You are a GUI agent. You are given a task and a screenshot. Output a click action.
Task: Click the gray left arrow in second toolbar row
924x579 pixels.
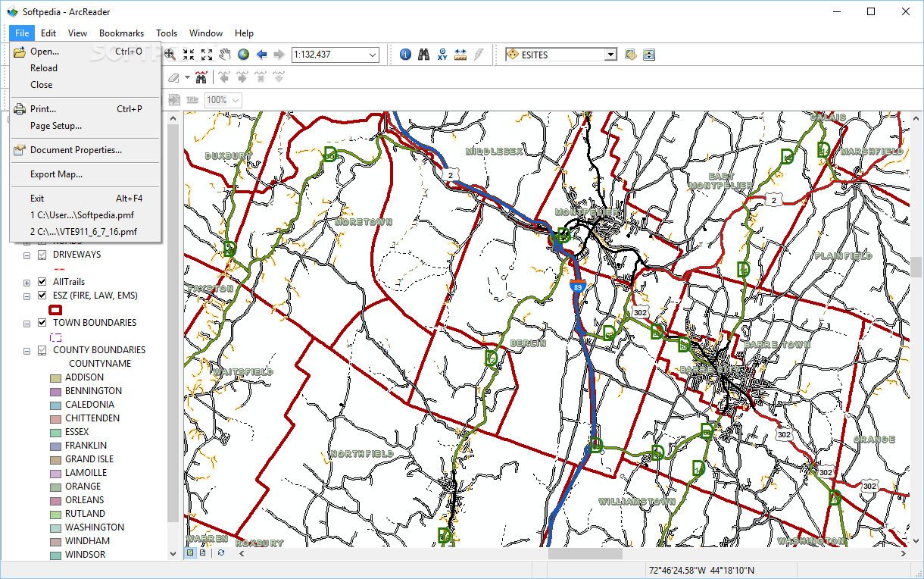click(x=224, y=77)
